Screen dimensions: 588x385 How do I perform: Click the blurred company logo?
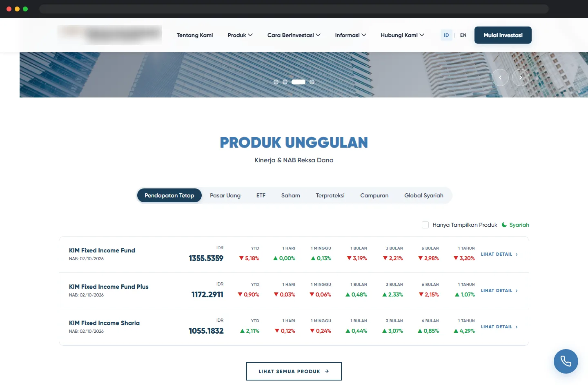click(109, 35)
